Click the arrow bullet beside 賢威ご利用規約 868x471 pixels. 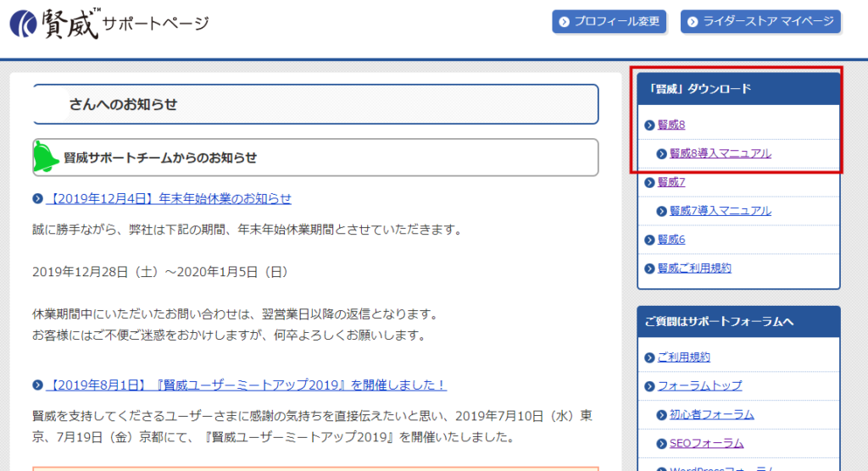click(650, 269)
